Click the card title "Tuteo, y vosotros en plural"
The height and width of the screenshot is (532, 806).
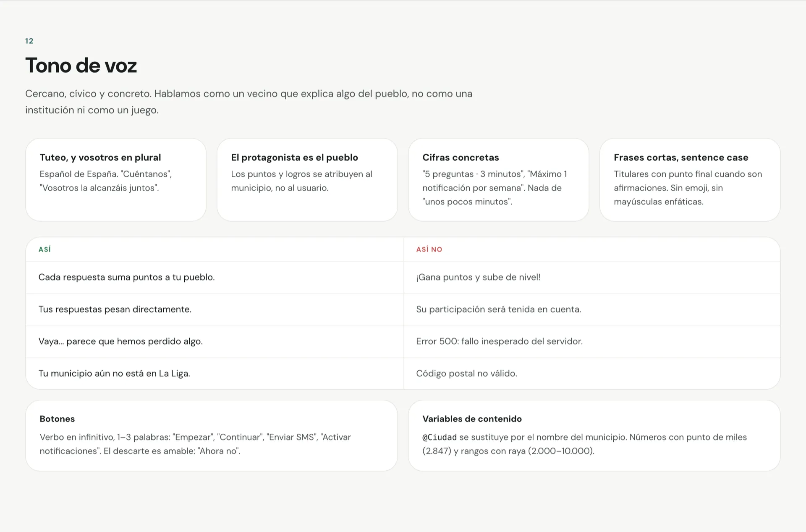100,157
